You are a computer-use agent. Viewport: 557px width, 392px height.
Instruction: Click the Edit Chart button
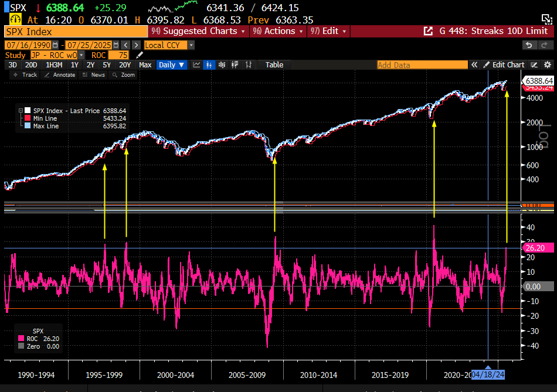504,64
